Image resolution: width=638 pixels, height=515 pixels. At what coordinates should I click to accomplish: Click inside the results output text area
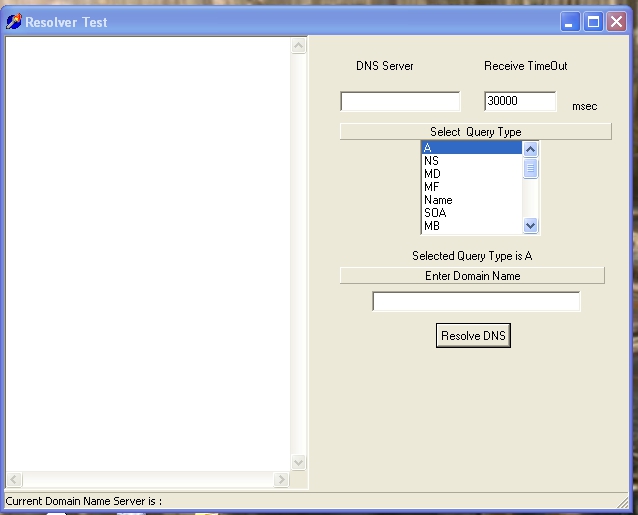click(148, 254)
